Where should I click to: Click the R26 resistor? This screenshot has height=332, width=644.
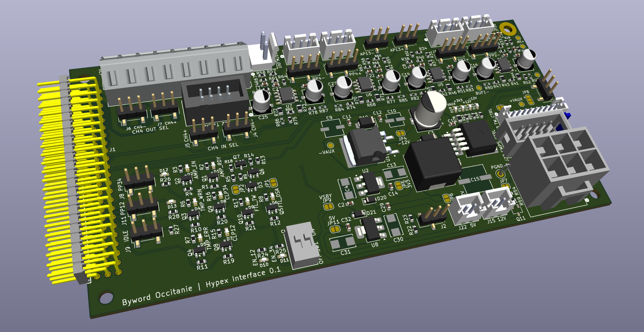167,183
